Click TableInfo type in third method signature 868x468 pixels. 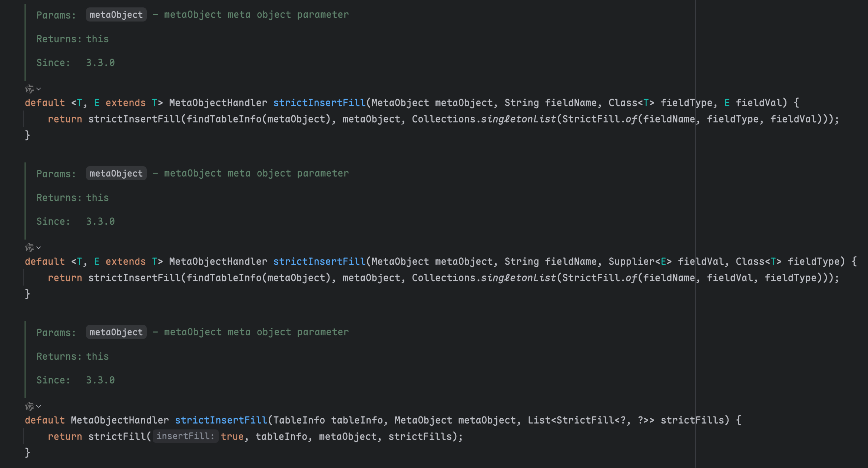(299, 421)
